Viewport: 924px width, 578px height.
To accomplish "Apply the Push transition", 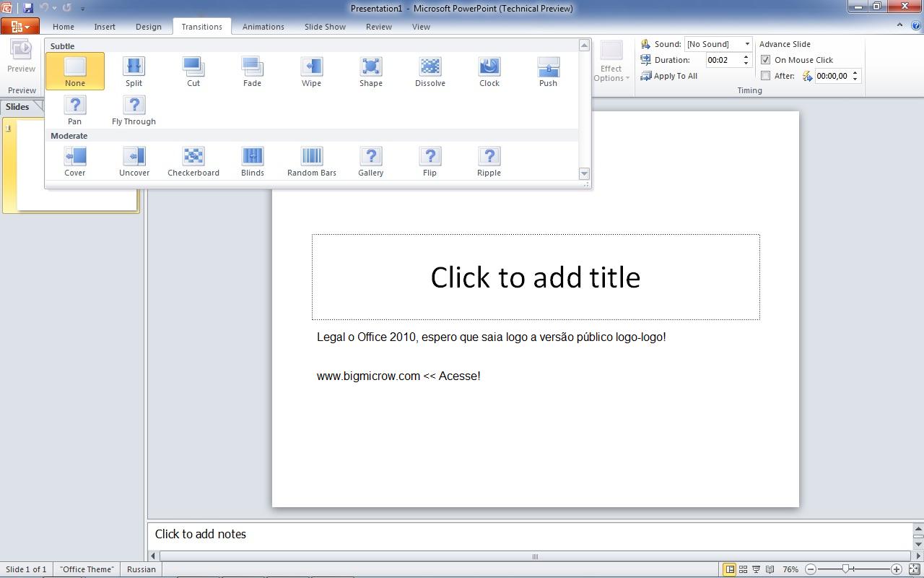I will point(549,71).
